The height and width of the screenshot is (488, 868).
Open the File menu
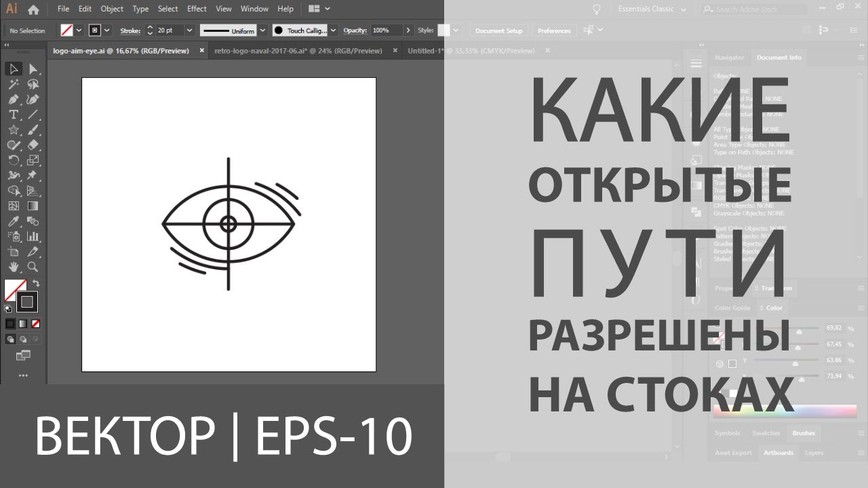click(x=63, y=9)
